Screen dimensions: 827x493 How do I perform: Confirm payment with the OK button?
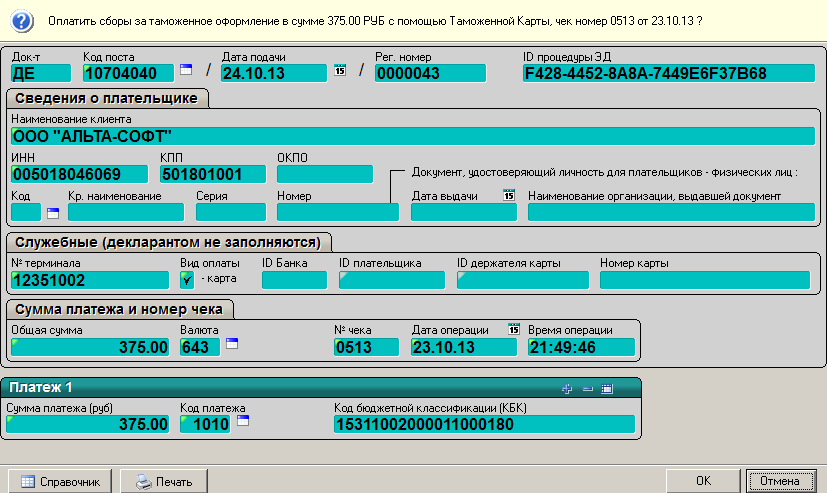(703, 481)
